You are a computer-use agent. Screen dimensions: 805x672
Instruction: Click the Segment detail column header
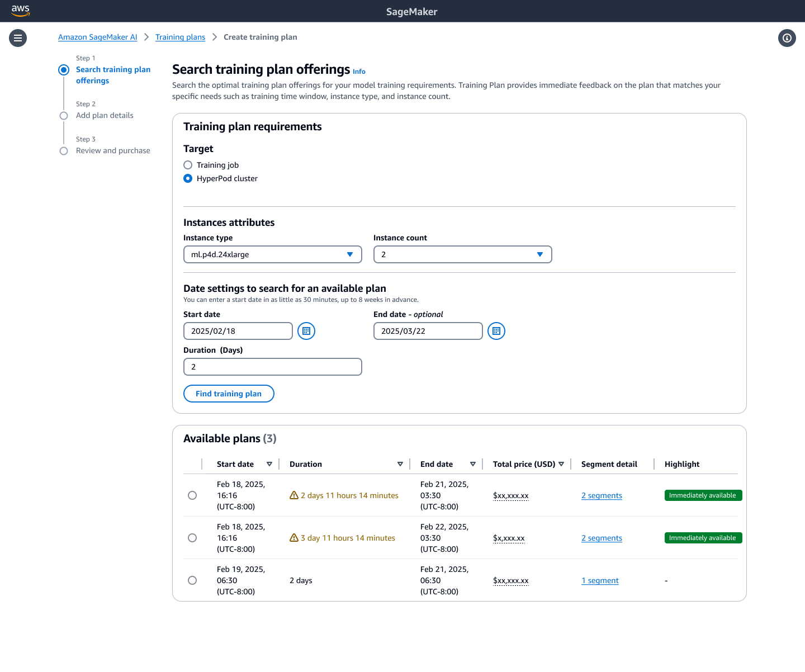click(609, 464)
